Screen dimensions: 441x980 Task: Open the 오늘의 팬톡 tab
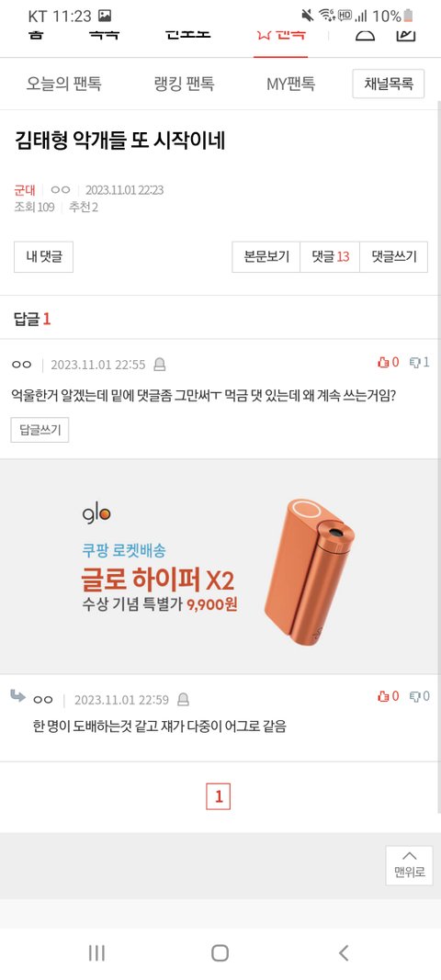point(63,84)
